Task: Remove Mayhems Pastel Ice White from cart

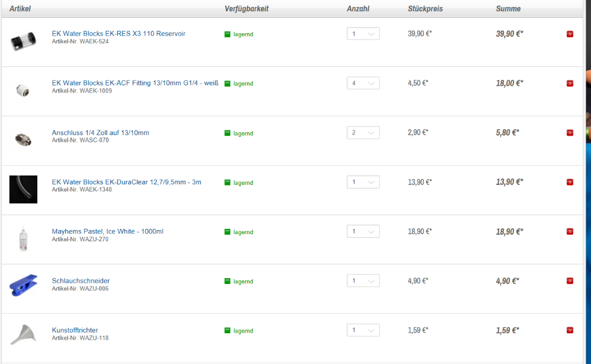Action: click(570, 231)
